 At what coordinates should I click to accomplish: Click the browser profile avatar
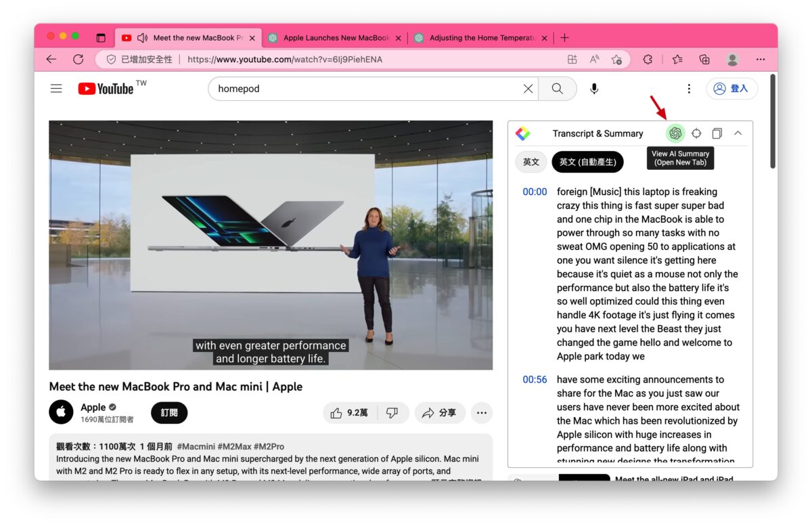pos(732,60)
